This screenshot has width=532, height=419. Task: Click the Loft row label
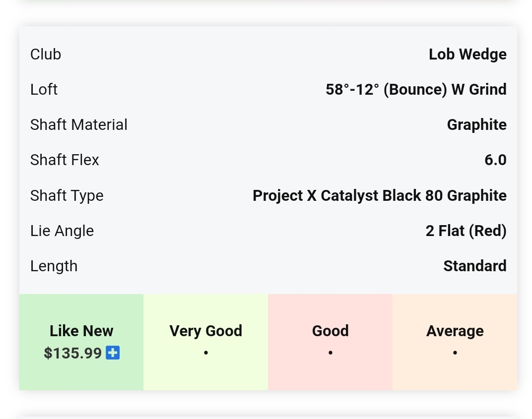point(44,89)
